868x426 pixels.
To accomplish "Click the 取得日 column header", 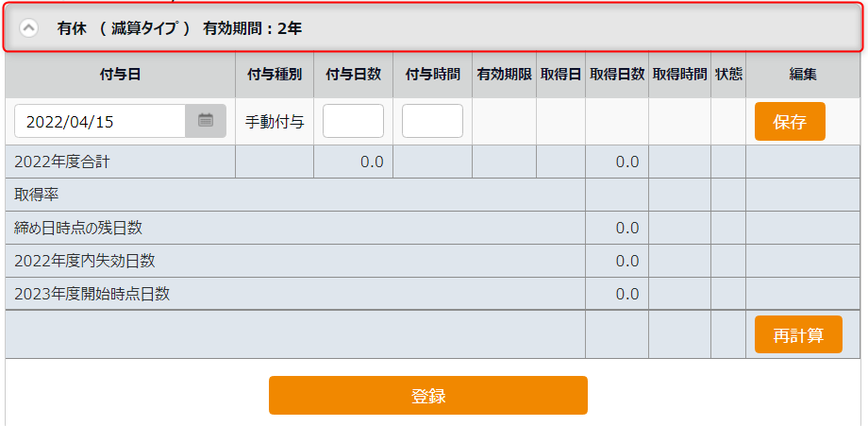I will click(x=560, y=75).
